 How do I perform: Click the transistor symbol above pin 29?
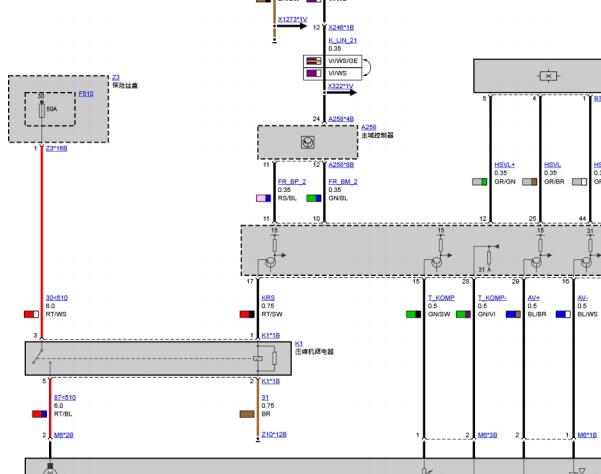pos(536,262)
